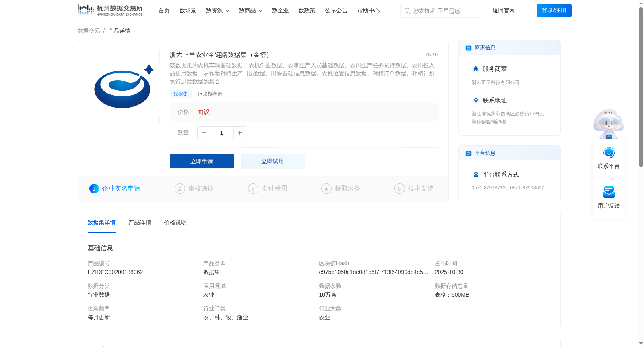Click the 立即试用 button
The width and height of the screenshot is (644, 347).
point(273,161)
